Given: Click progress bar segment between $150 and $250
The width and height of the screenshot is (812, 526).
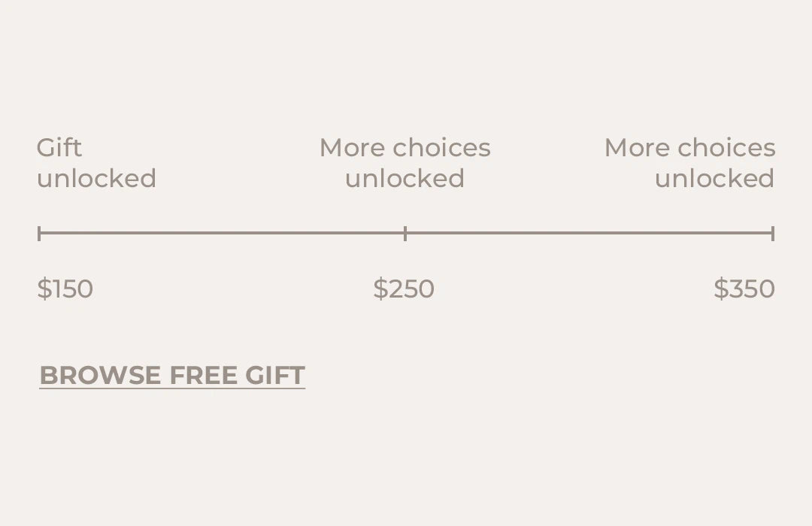Looking at the screenshot, I should click(222, 233).
